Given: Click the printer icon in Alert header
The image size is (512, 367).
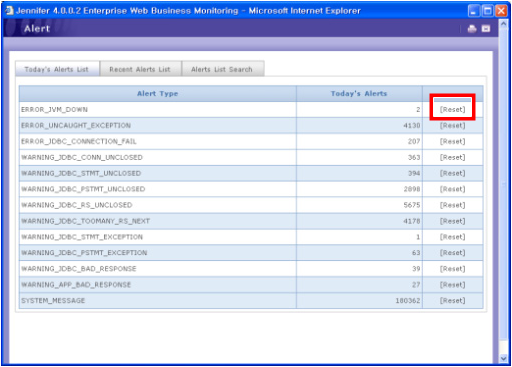Looking at the screenshot, I should coord(472,29).
